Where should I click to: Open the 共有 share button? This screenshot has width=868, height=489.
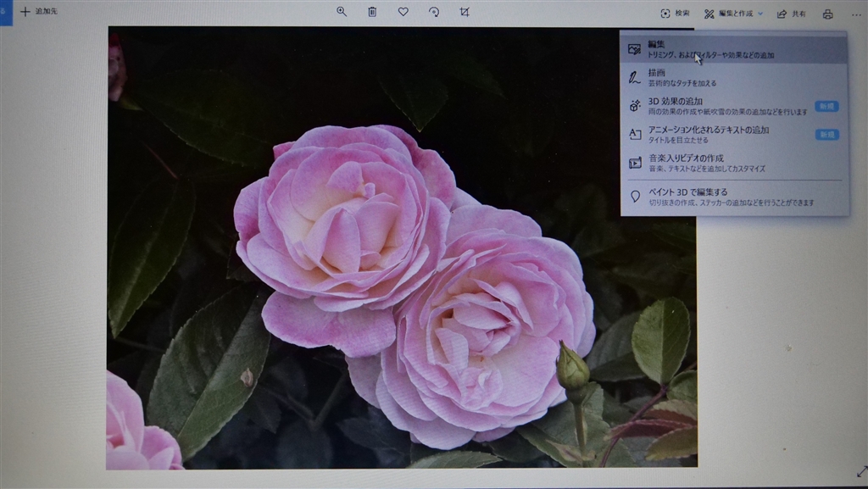tap(791, 14)
